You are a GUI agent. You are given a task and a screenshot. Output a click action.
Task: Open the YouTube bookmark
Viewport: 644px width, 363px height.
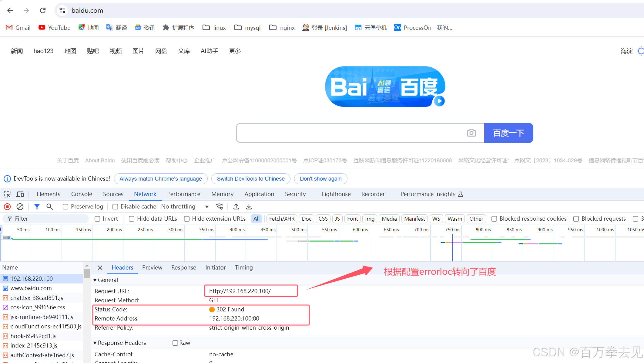click(55, 28)
